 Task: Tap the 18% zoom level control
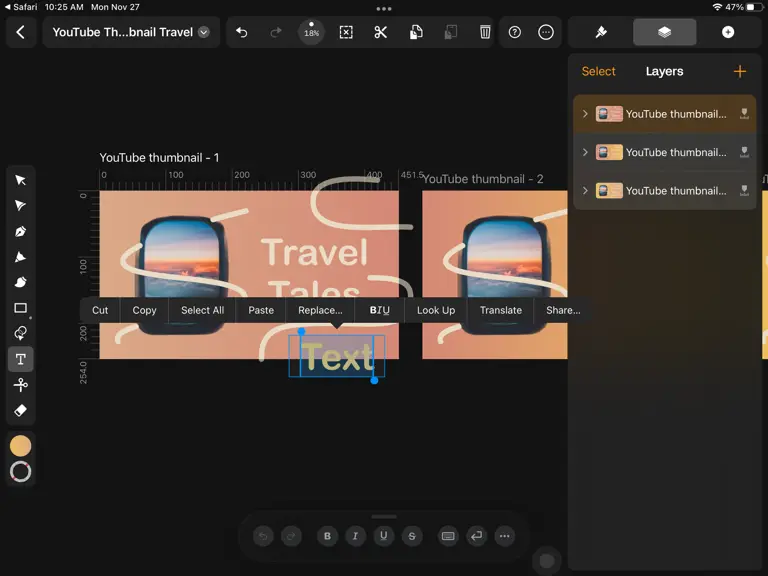[311, 32]
